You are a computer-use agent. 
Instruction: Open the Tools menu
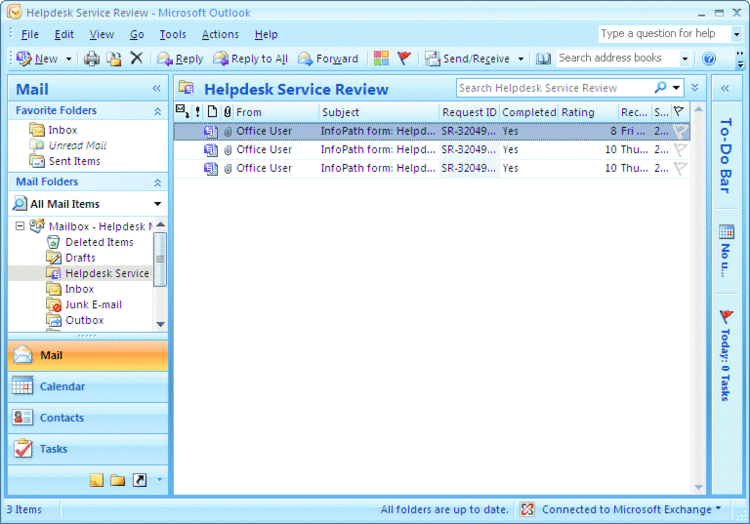coord(173,34)
